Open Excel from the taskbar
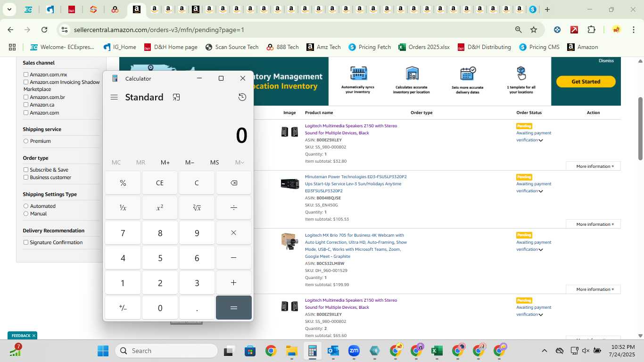 point(437,351)
